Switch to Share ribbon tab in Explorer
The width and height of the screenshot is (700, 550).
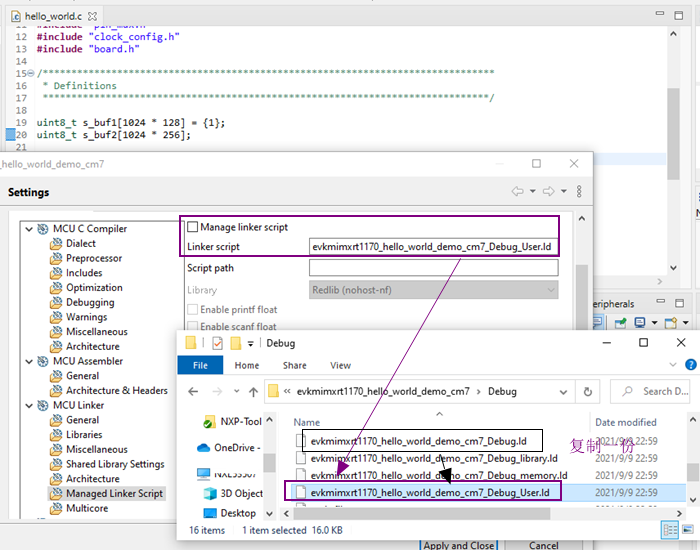[x=295, y=365]
